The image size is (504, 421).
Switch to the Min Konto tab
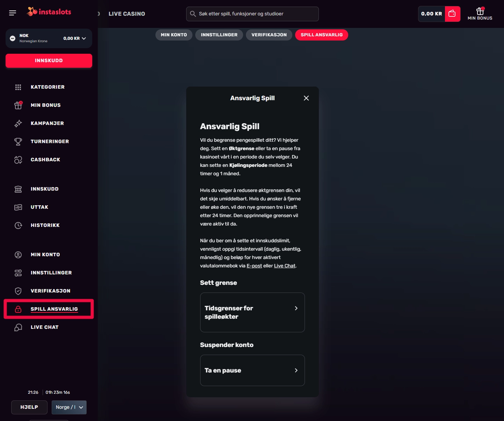click(174, 35)
